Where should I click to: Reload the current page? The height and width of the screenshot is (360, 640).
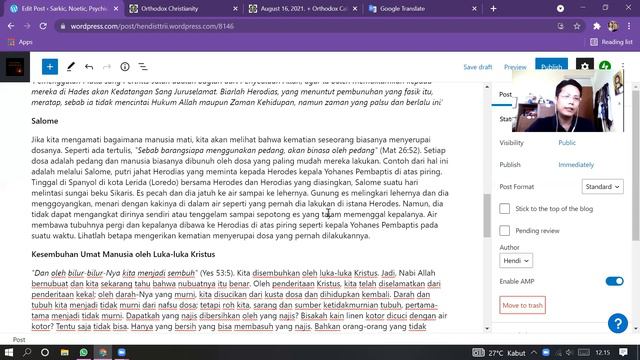[x=43, y=26]
